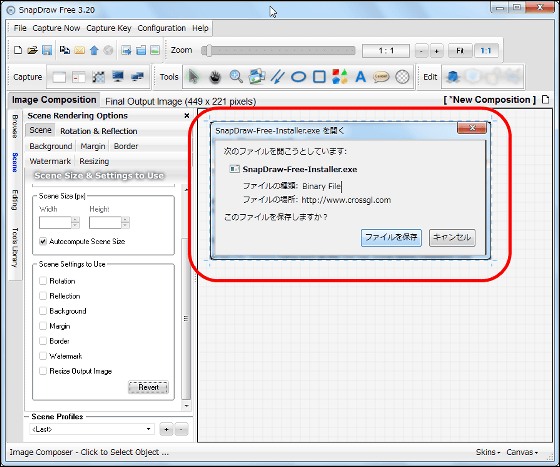560x467 pixels.
Task: Select the speech bubble callout tool
Action: (381, 77)
